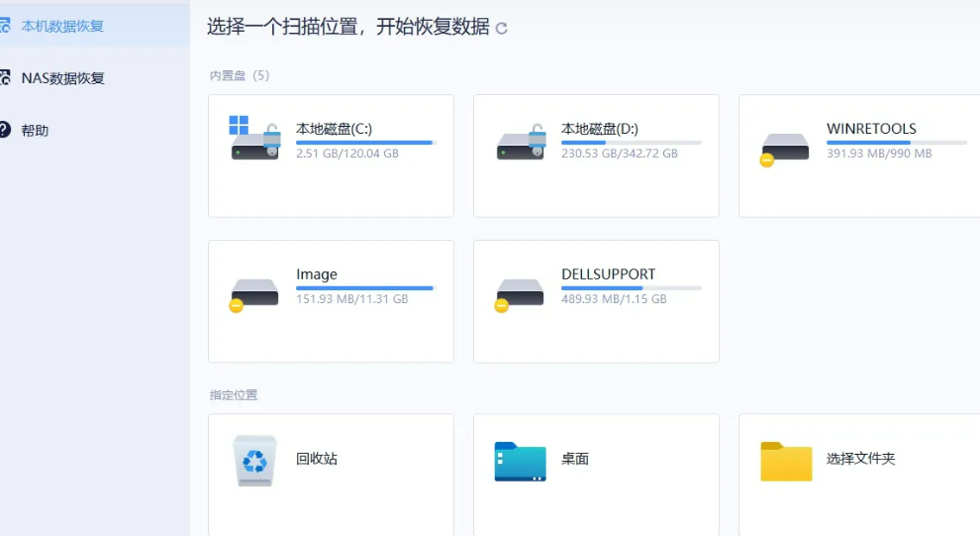The height and width of the screenshot is (536, 980).
Task: Click the 本机数据恢复 sidebar icon
Action: [5, 26]
